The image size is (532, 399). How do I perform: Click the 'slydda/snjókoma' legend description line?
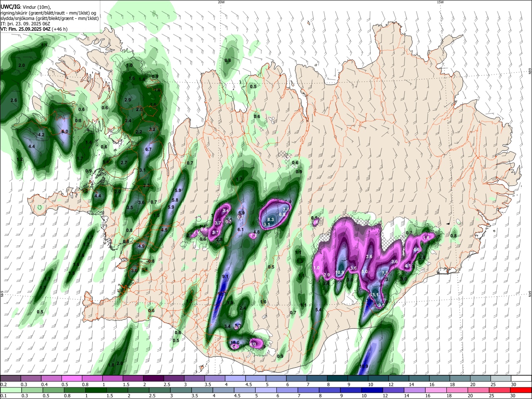point(49,18)
